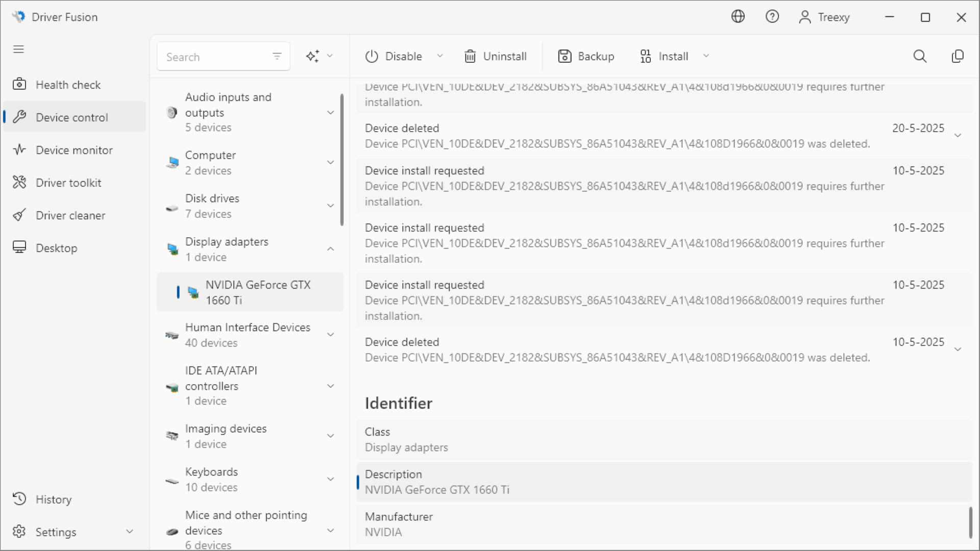Click the Uninstall button
980x551 pixels.
(x=495, y=56)
